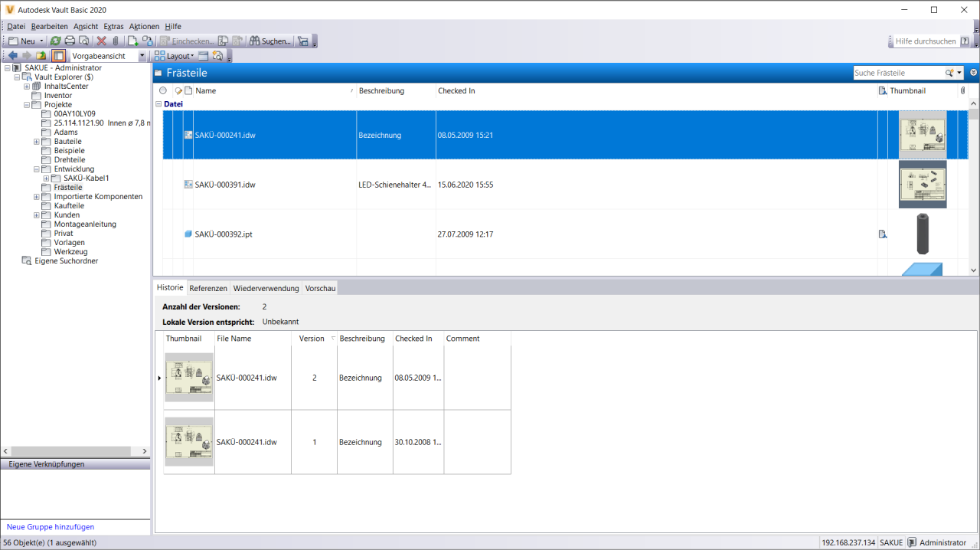
Task: Click the folder icon right of Suchen
Action: [x=303, y=41]
